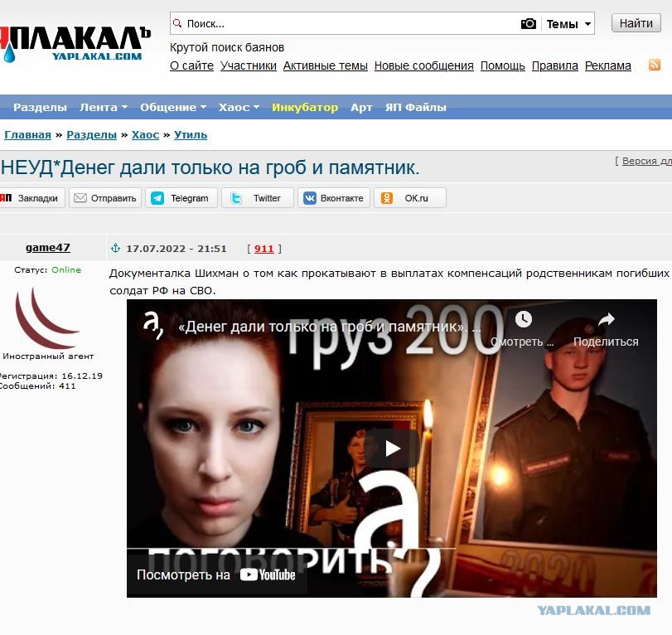
Task: Open the ЯП Файлы section
Action: pos(416,107)
